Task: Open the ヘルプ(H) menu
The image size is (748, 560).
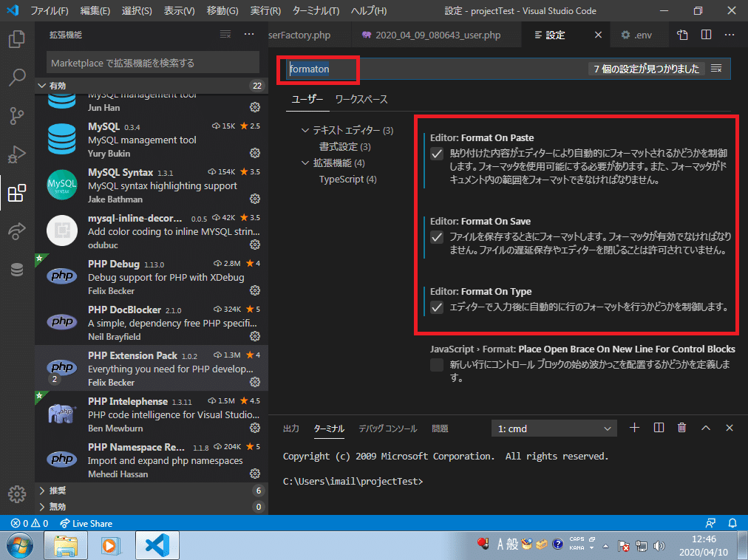Action: tap(369, 10)
